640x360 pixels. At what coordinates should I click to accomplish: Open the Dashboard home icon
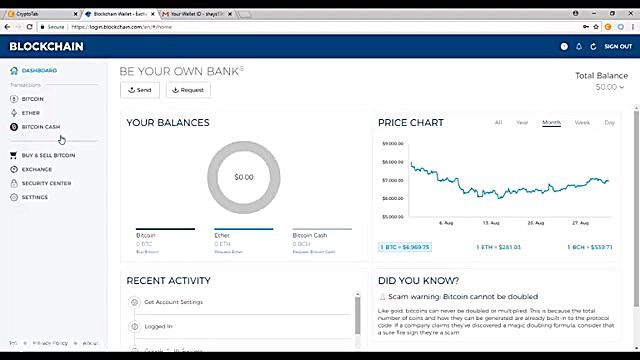click(14, 71)
